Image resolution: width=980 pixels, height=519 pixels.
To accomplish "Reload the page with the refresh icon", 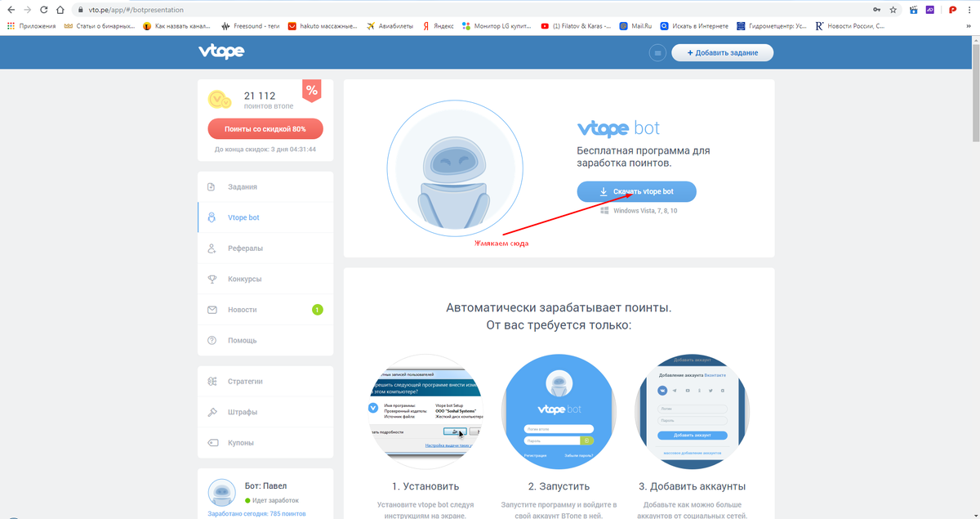I will point(44,10).
